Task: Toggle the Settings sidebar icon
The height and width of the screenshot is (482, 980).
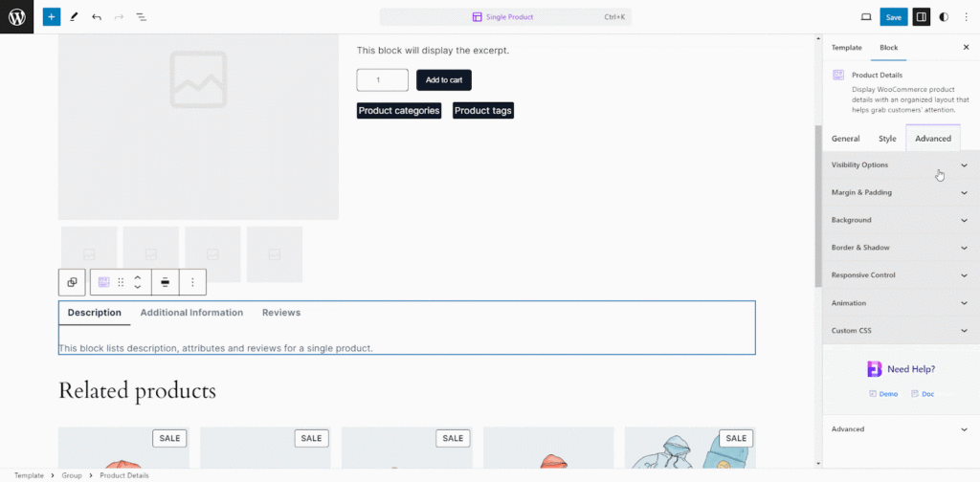Action: click(x=921, y=17)
